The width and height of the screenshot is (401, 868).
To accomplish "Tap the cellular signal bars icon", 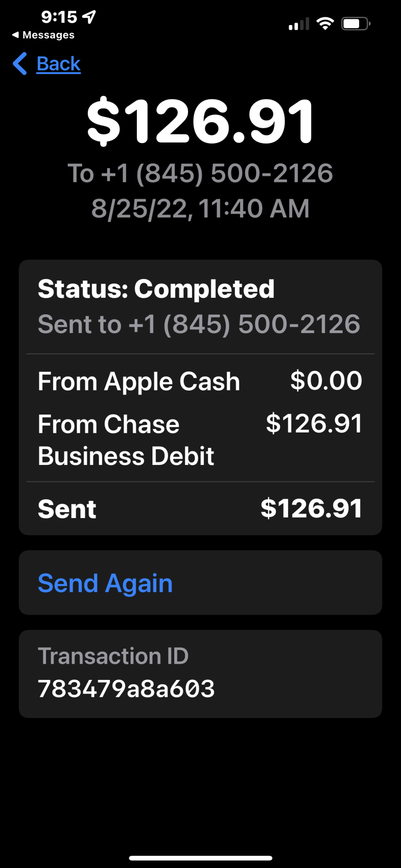I will pos(299,24).
